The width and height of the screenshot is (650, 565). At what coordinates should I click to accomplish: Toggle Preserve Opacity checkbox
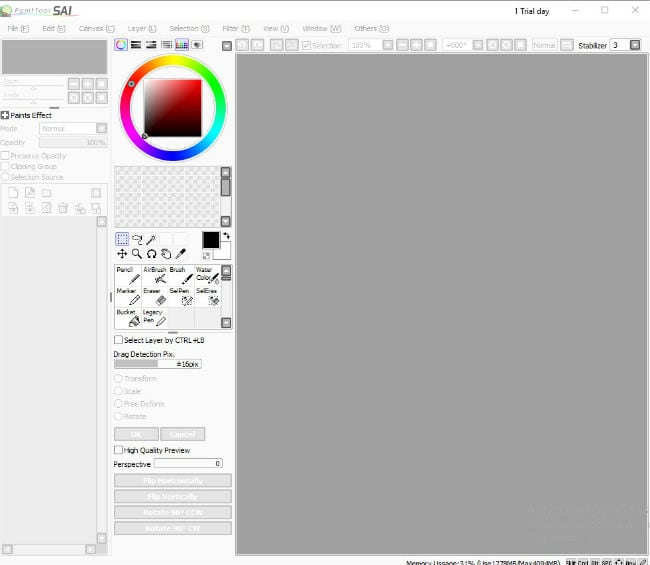(x=5, y=156)
